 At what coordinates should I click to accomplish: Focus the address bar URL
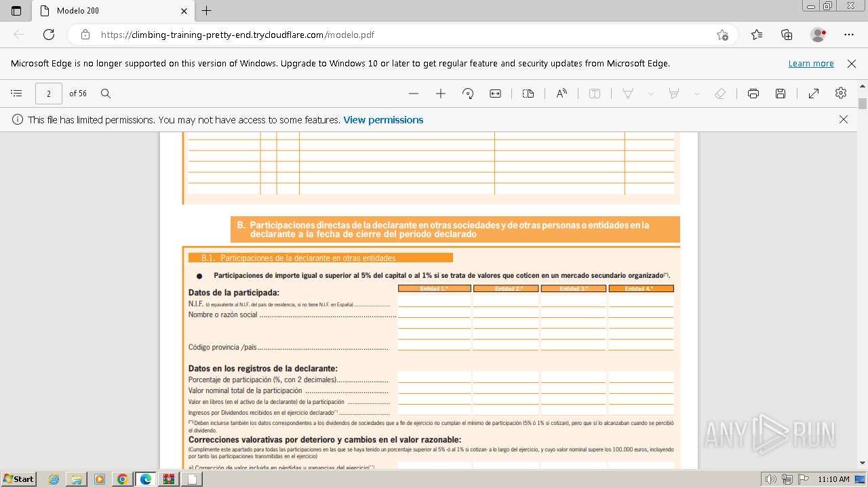(x=237, y=35)
